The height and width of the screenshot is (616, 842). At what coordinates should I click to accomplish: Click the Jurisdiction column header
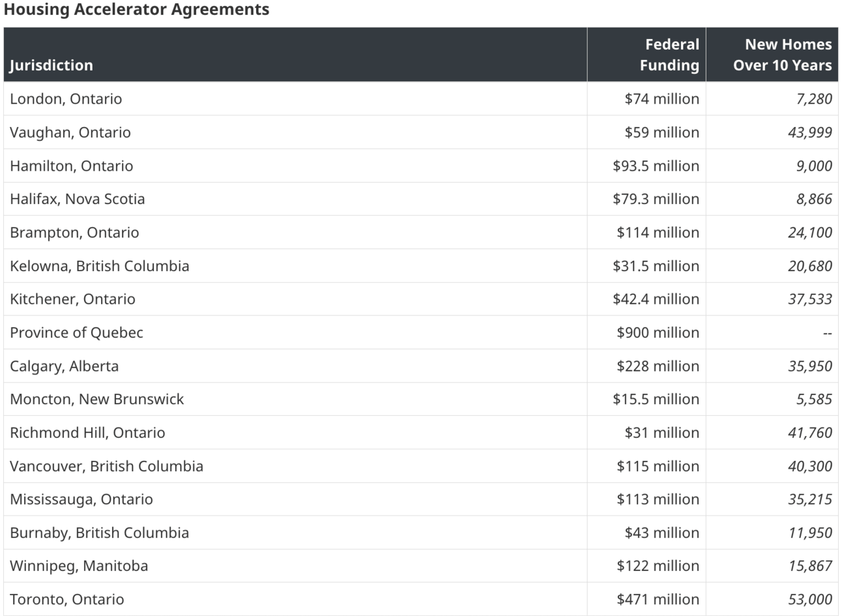click(x=295, y=55)
